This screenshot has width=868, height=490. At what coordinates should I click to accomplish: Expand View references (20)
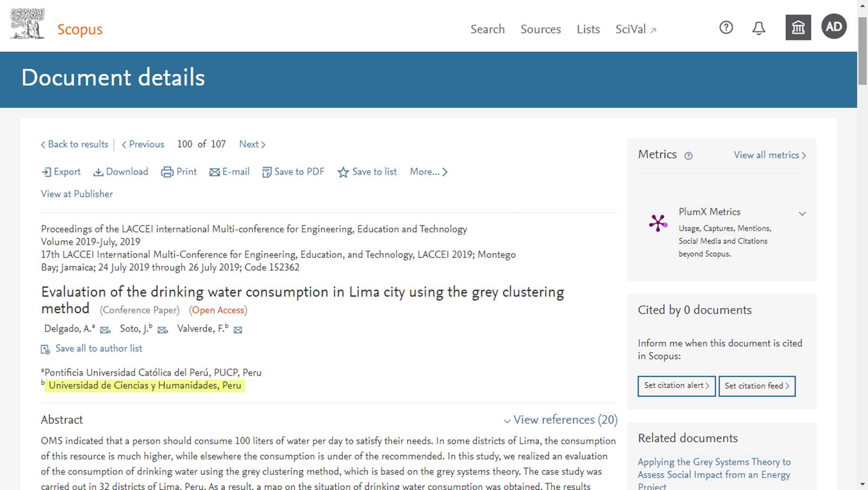point(560,420)
